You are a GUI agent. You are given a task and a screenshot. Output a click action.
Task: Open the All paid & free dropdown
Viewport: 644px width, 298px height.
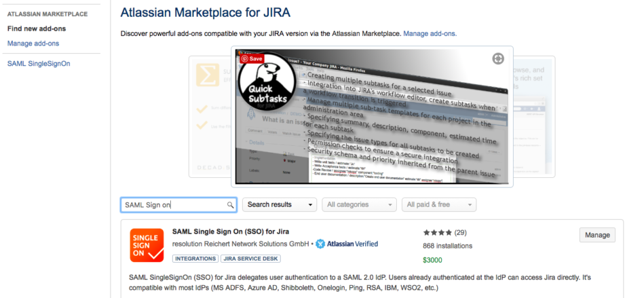[x=439, y=205]
